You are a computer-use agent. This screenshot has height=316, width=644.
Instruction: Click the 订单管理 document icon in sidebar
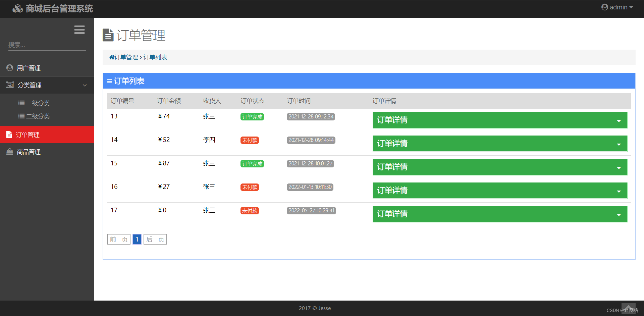coord(9,135)
